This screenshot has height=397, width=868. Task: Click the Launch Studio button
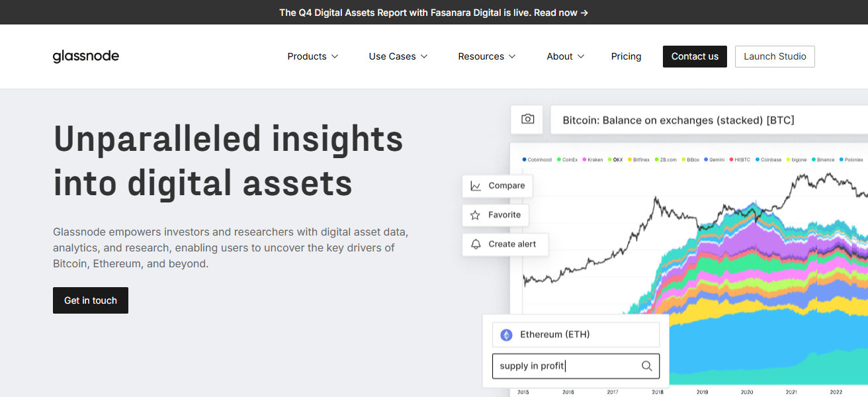775,56
